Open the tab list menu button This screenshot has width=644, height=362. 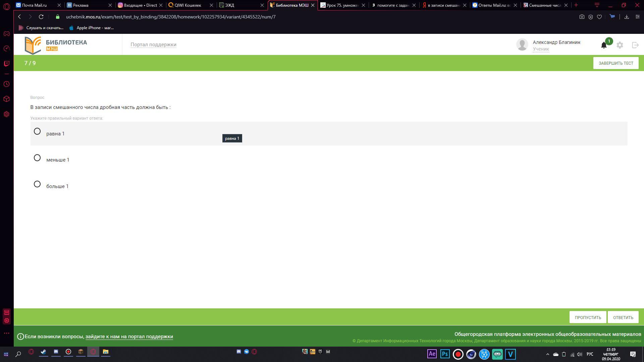click(597, 5)
